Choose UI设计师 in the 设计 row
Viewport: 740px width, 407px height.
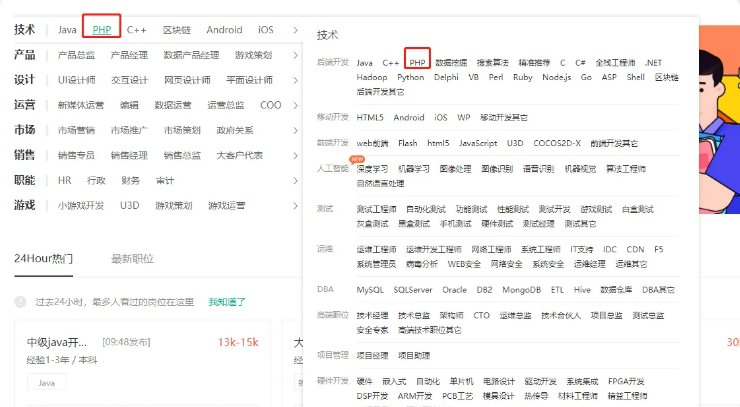pos(76,80)
